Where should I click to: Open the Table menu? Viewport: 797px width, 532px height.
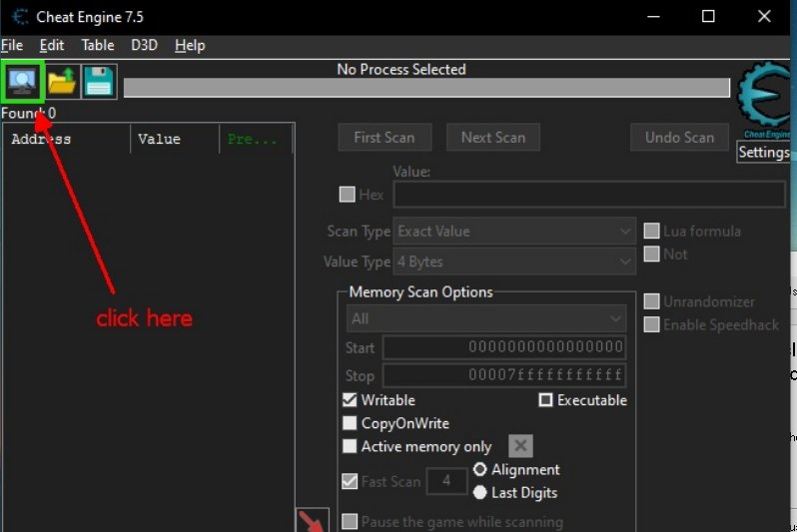tap(98, 45)
